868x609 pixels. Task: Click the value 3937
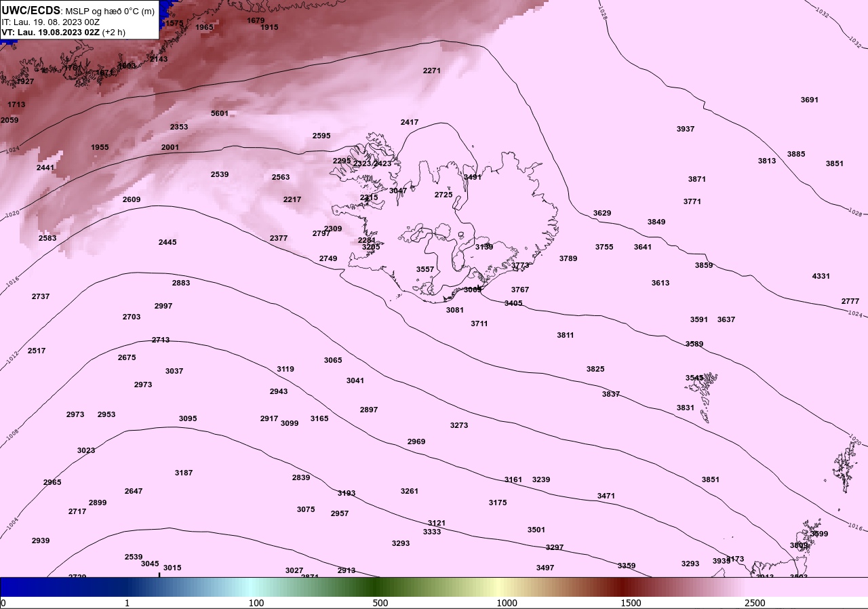686,129
